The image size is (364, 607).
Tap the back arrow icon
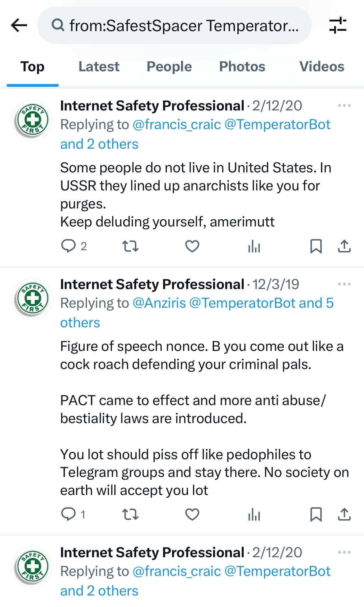[19, 25]
